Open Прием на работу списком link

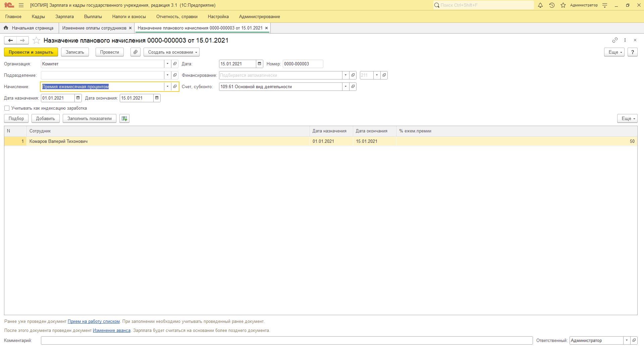point(94,322)
